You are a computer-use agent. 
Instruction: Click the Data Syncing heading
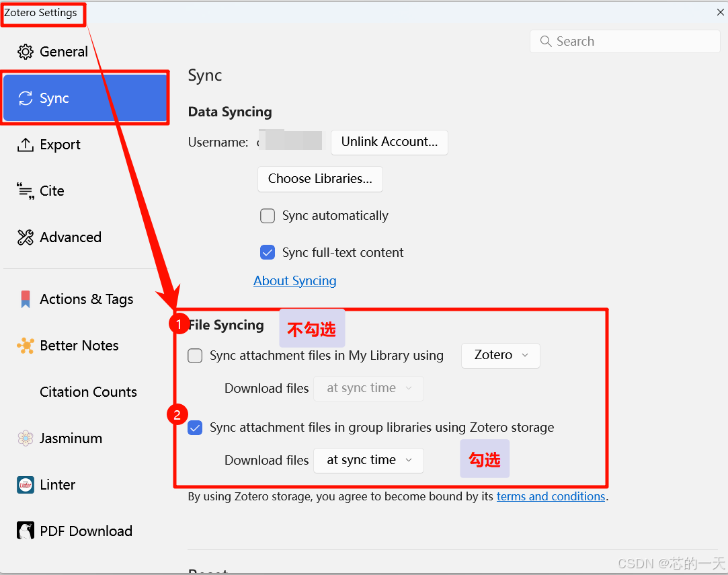coord(230,112)
